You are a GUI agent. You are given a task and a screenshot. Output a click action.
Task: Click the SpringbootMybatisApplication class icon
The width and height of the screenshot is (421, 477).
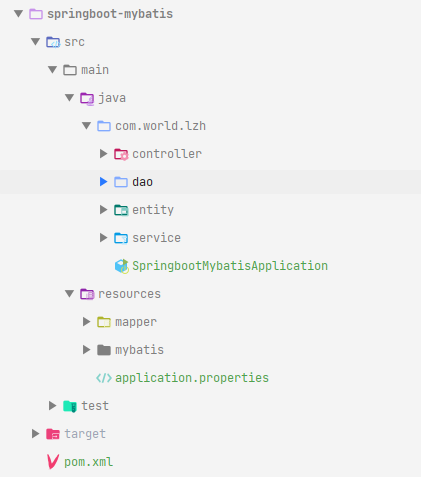click(x=122, y=266)
